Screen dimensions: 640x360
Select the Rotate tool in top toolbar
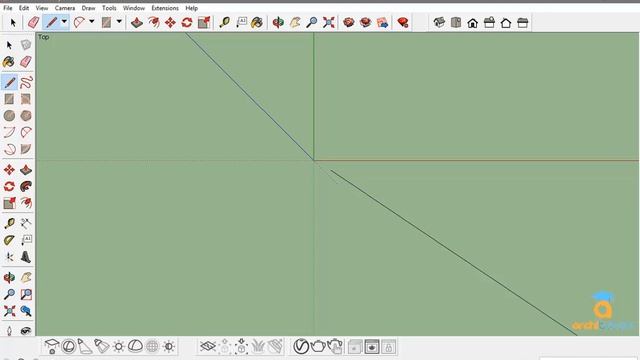click(x=187, y=22)
